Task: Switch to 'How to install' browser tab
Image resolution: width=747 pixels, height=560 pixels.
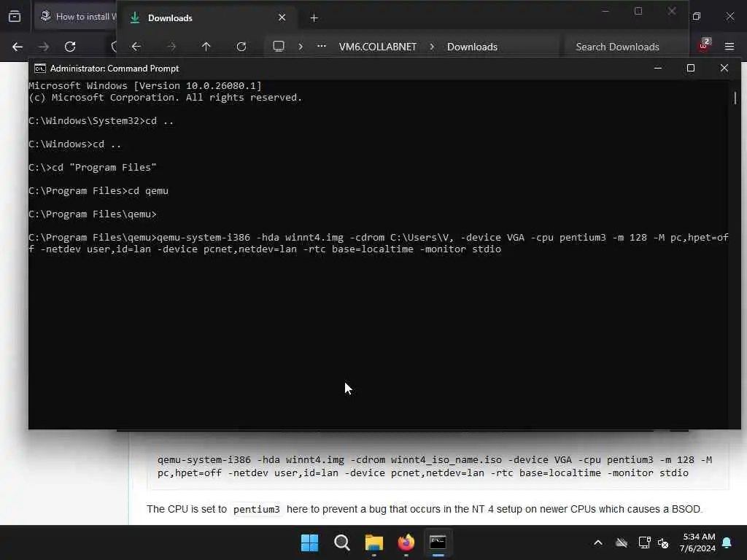Action: tap(76, 17)
